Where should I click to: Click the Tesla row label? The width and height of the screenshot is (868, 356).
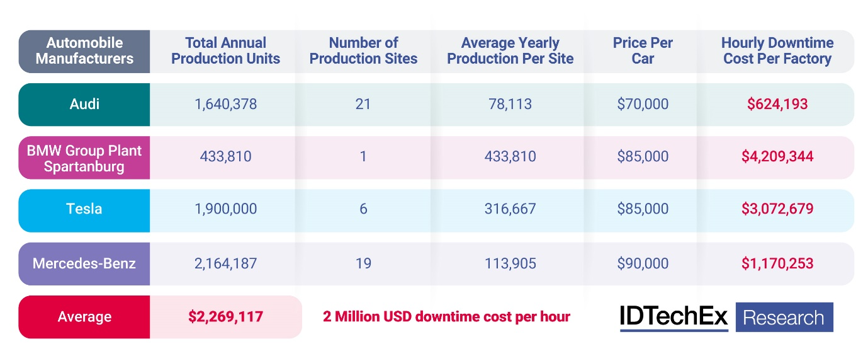coord(84,210)
